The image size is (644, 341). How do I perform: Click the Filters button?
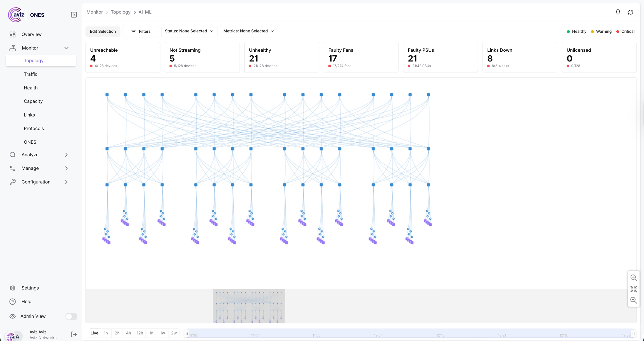pos(141,31)
